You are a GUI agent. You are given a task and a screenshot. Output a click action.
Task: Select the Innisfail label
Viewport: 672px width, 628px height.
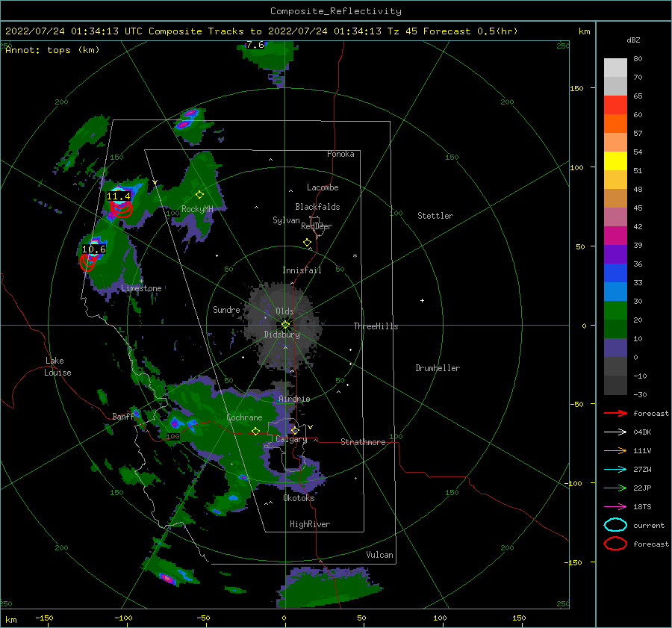302,270
